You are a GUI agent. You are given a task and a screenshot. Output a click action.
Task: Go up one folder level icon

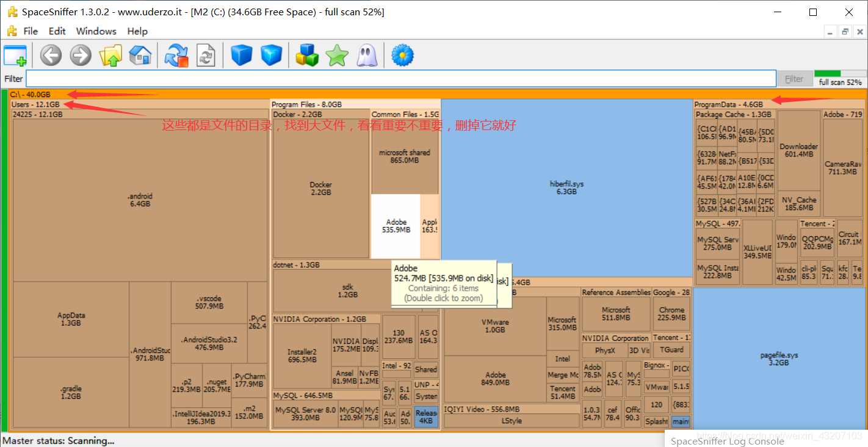pyautogui.click(x=111, y=56)
